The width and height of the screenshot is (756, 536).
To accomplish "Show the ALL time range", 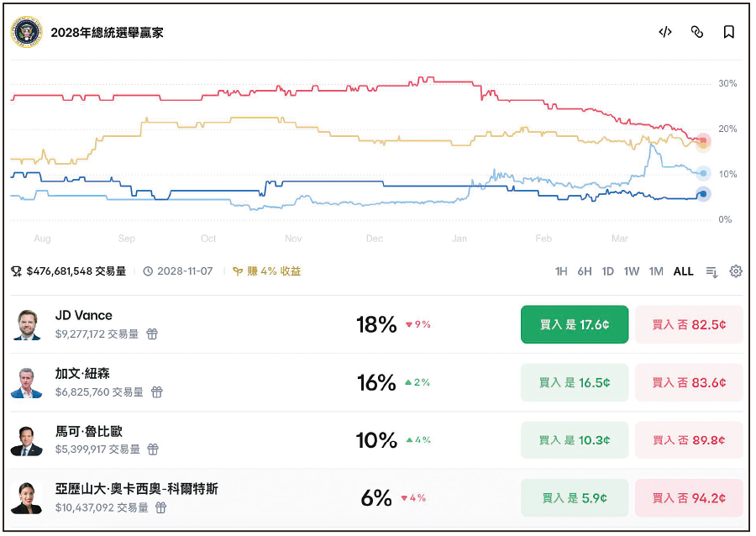I will pos(684,271).
